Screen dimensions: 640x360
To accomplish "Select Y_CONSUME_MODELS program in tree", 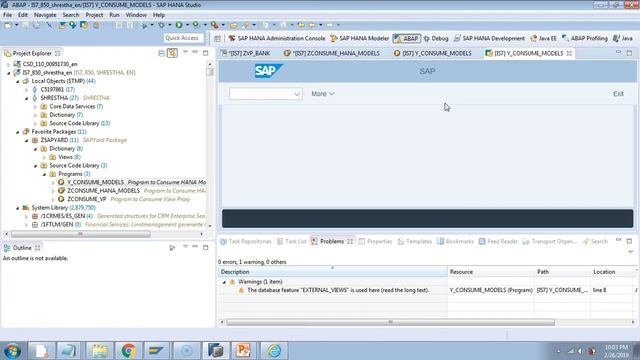I will click(95, 182).
